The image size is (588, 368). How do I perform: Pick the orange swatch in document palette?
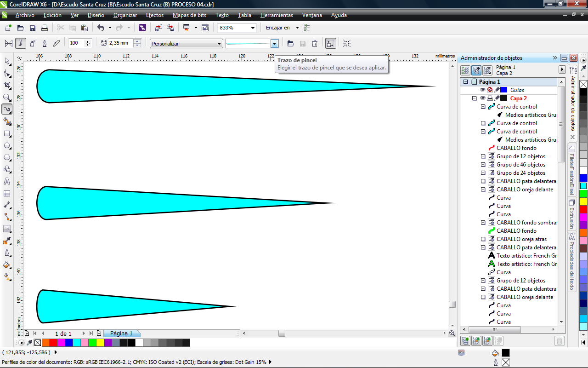45,343
